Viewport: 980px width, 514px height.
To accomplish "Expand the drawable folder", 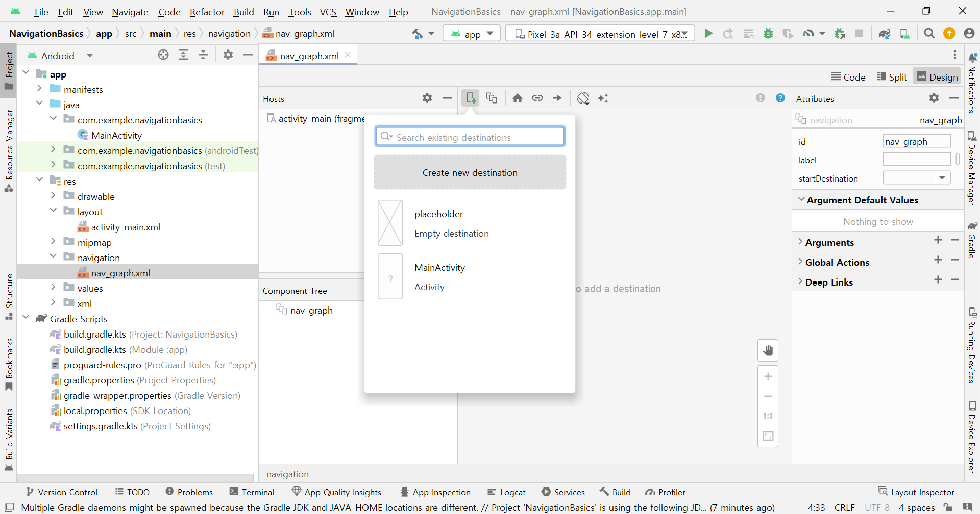I will (53, 196).
